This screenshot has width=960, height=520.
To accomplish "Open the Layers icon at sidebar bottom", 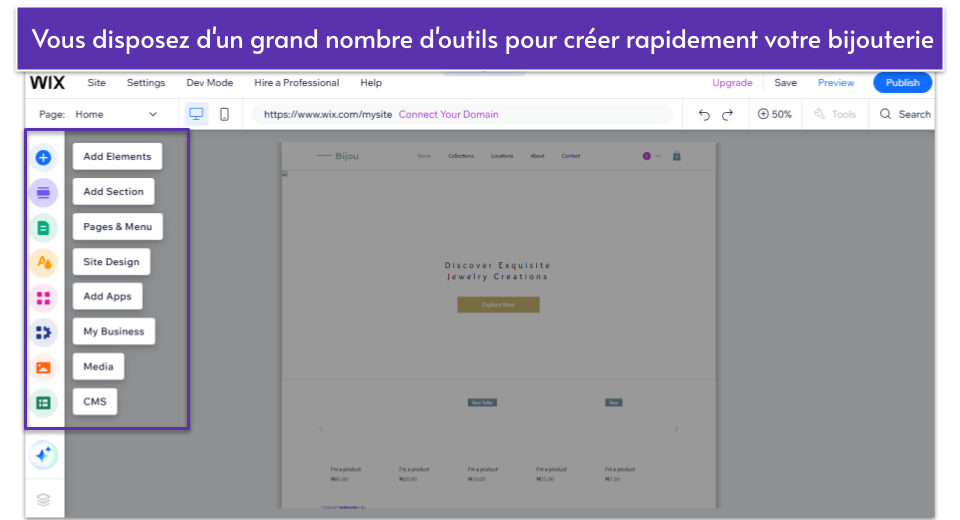I will 43,500.
